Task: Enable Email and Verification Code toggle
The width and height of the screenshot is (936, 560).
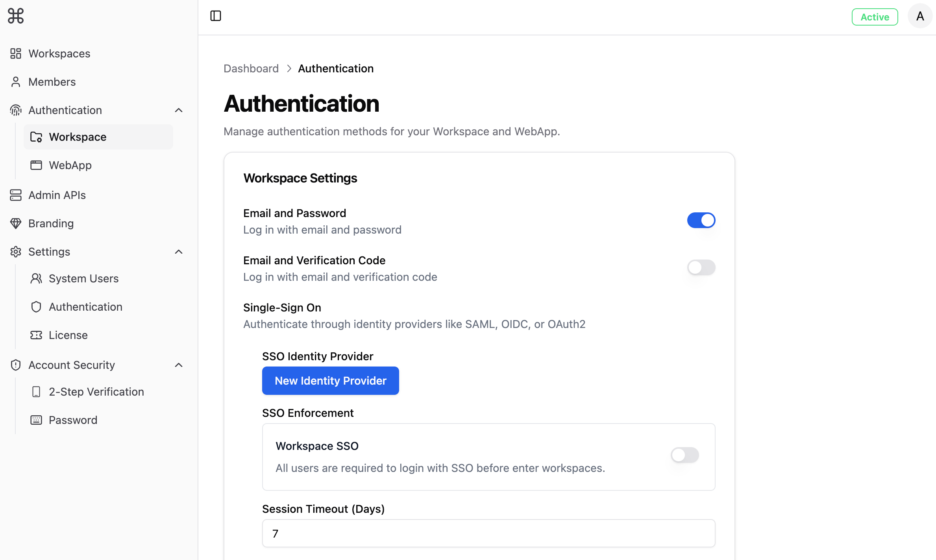Action: point(701,267)
